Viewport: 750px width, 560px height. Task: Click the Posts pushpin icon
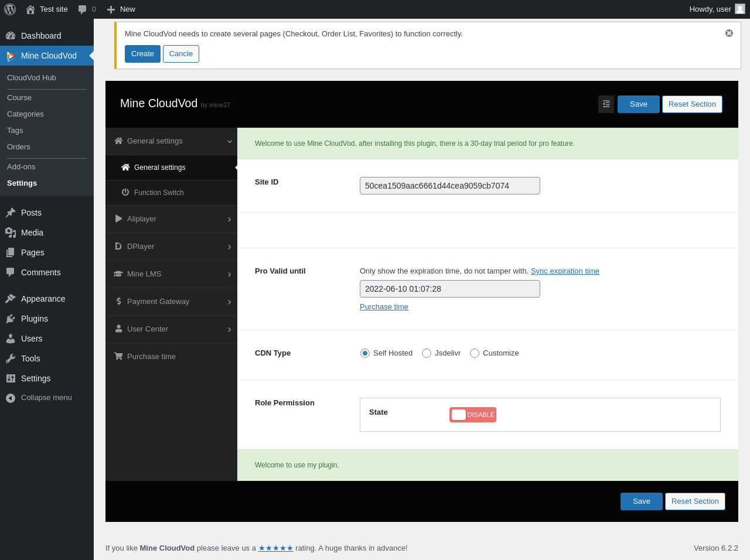click(x=11, y=213)
